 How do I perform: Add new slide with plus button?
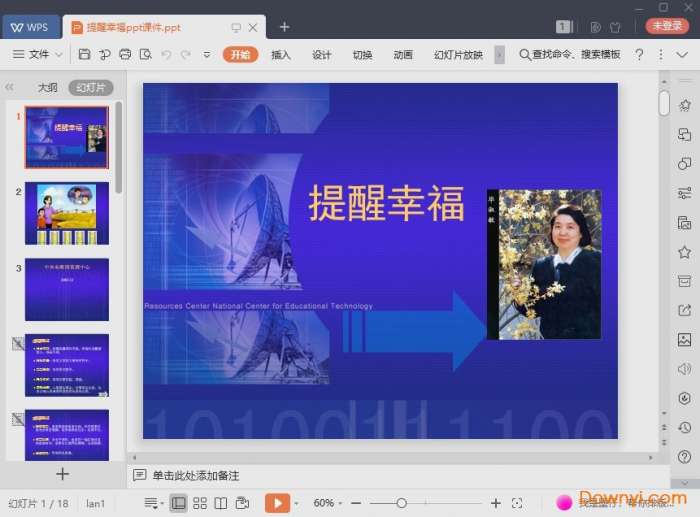point(62,474)
